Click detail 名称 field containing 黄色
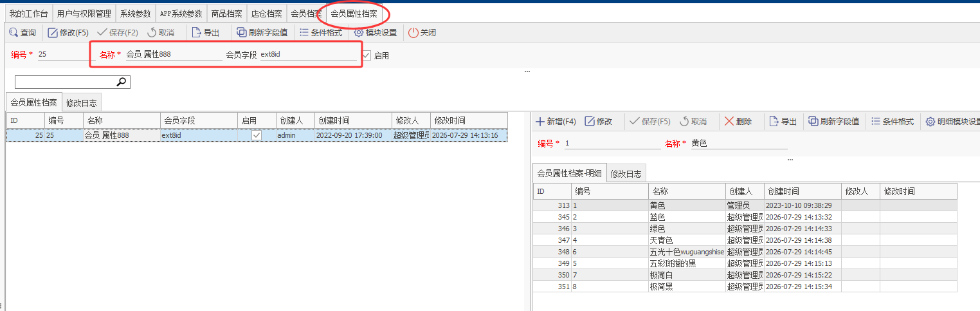Image resolution: width=980 pixels, height=311 pixels. (x=738, y=144)
